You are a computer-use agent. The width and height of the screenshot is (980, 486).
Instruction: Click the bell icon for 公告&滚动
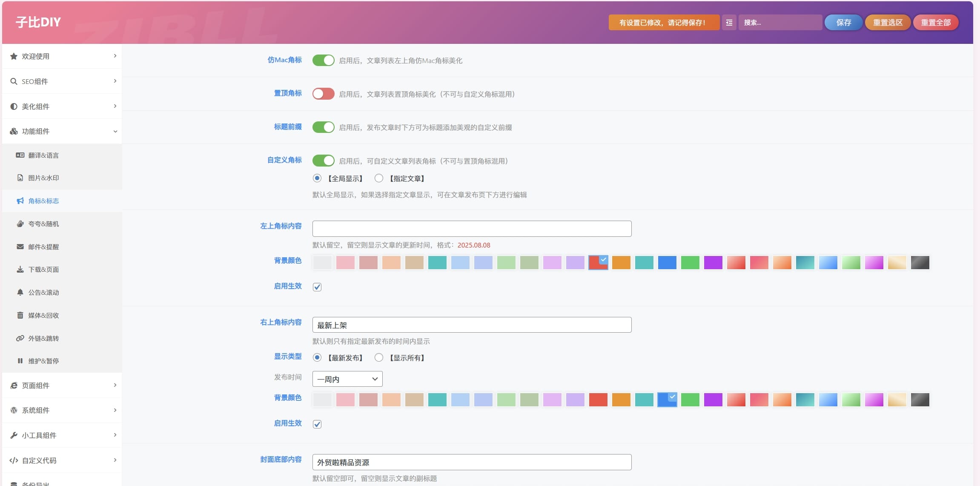pyautogui.click(x=20, y=292)
